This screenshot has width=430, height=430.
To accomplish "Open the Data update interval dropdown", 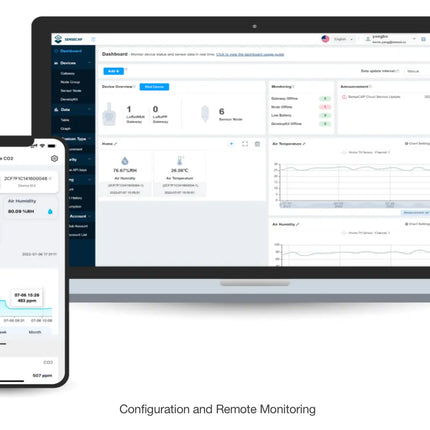I will (x=417, y=71).
